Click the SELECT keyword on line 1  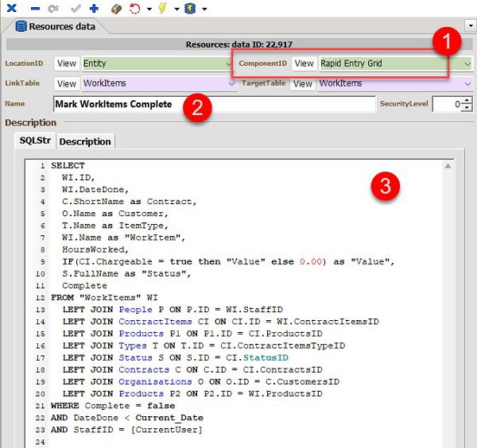pos(68,166)
